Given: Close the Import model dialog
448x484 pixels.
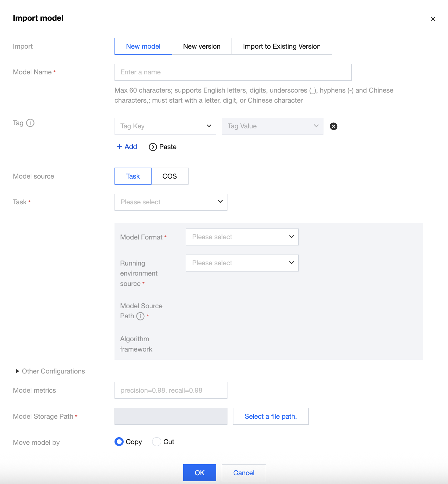Looking at the screenshot, I should pyautogui.click(x=433, y=19).
